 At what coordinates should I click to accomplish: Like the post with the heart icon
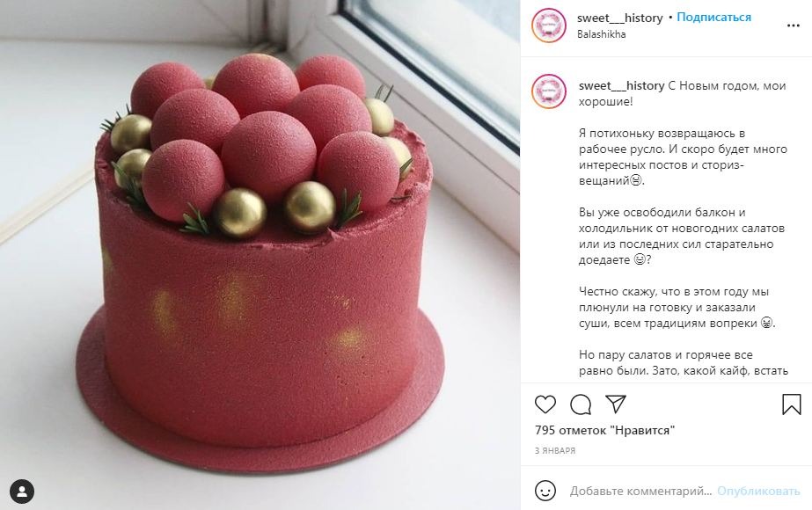click(545, 404)
